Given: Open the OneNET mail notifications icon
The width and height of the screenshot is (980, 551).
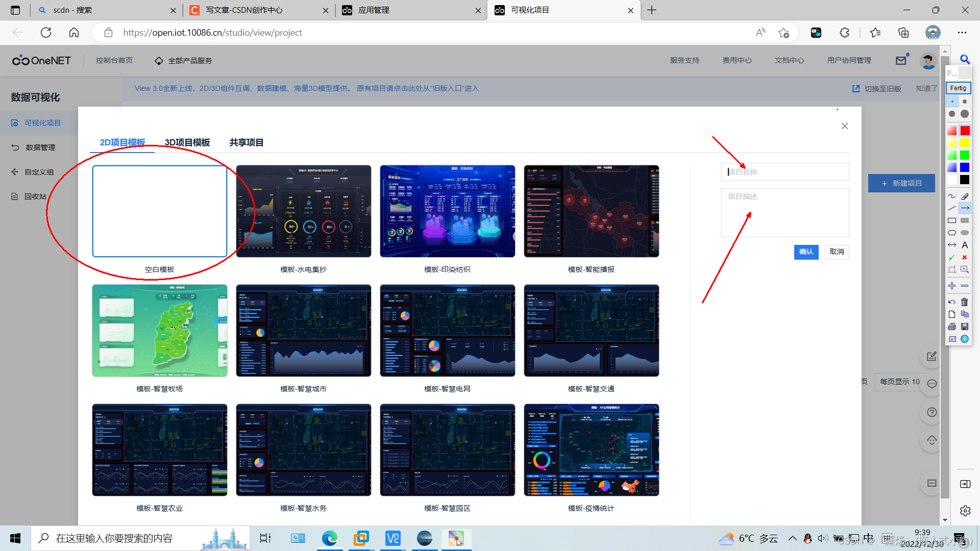Looking at the screenshot, I should click(x=901, y=60).
